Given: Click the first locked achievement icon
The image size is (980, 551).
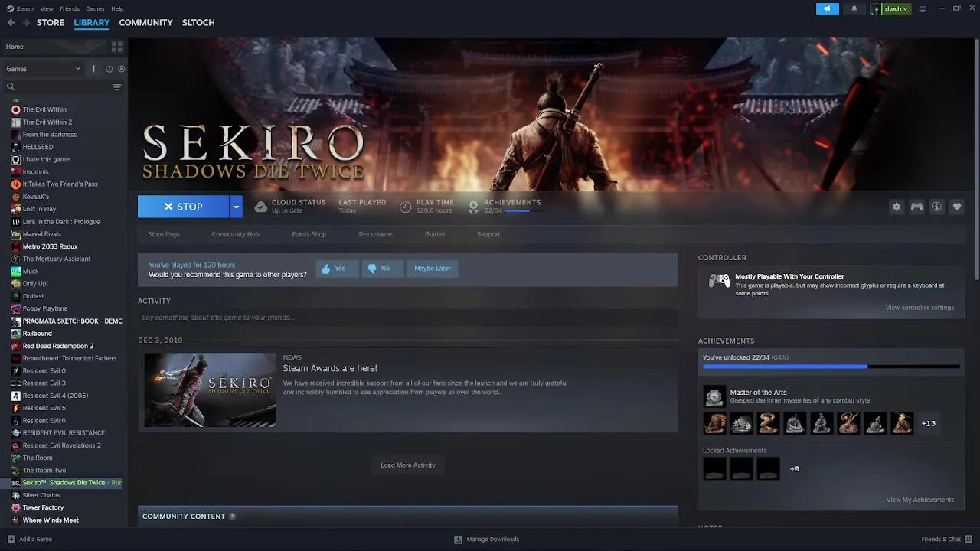Looking at the screenshot, I should click(x=714, y=468).
